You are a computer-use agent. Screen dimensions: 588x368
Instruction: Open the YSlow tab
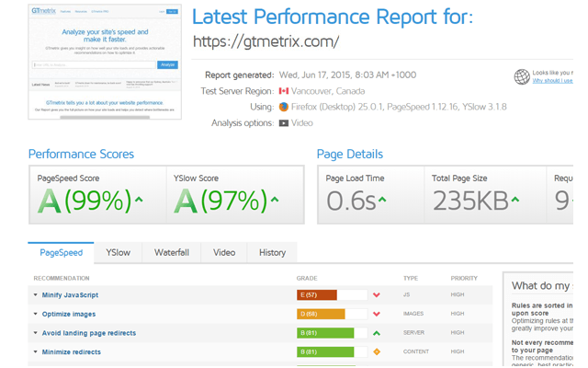click(x=119, y=253)
